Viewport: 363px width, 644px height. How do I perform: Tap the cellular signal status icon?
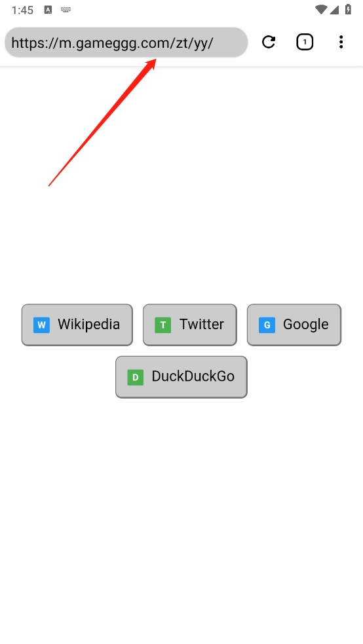point(334,9)
